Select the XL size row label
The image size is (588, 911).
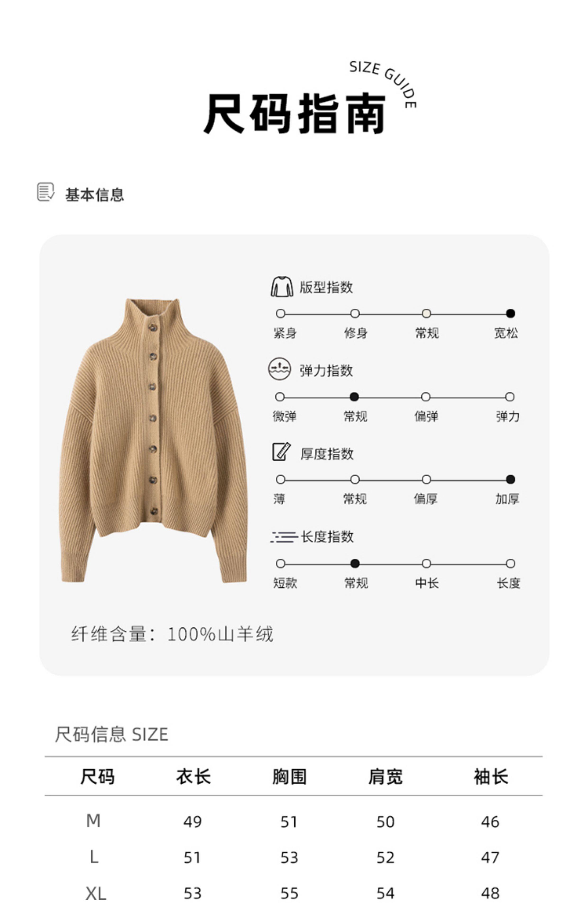[x=96, y=893]
